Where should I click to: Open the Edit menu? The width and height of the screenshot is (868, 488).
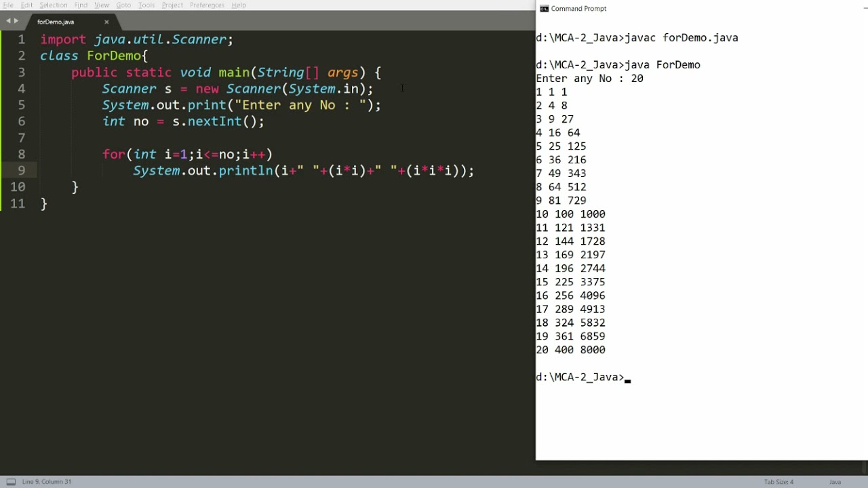26,5
